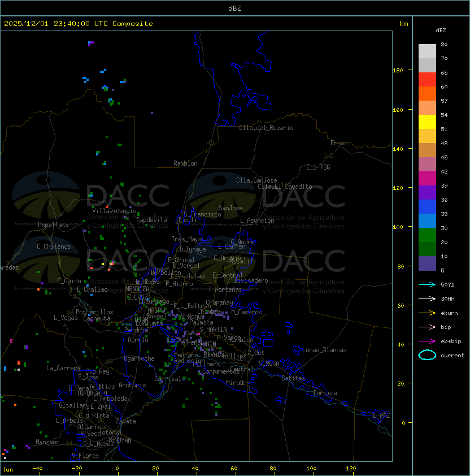Click the Villavicencio map label

click(115, 211)
